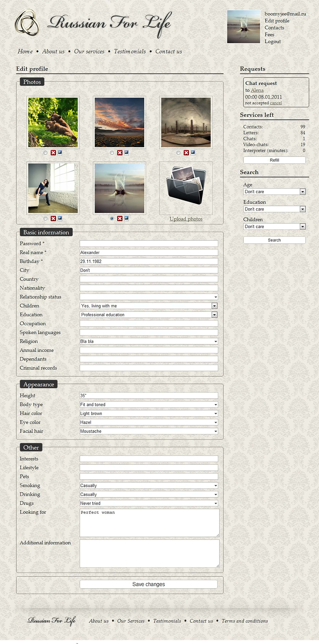Open the Age search dropdown
The width and height of the screenshot is (319, 644).
point(274,192)
